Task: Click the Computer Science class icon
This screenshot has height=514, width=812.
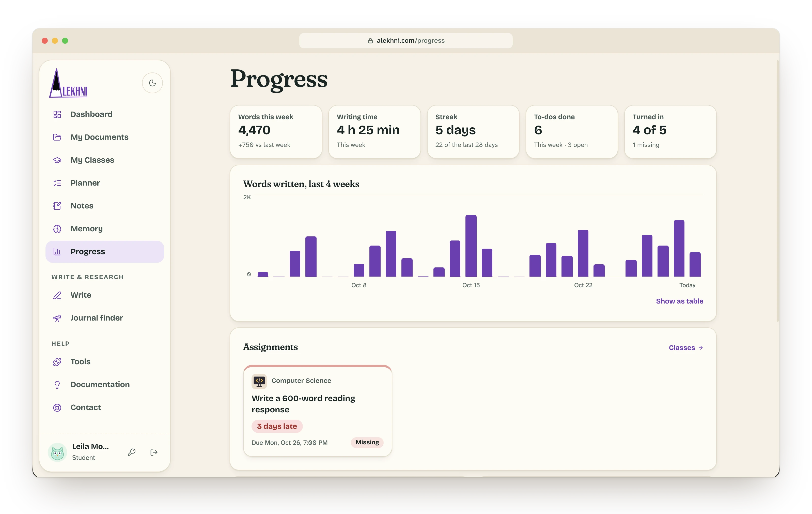Action: pyautogui.click(x=259, y=381)
